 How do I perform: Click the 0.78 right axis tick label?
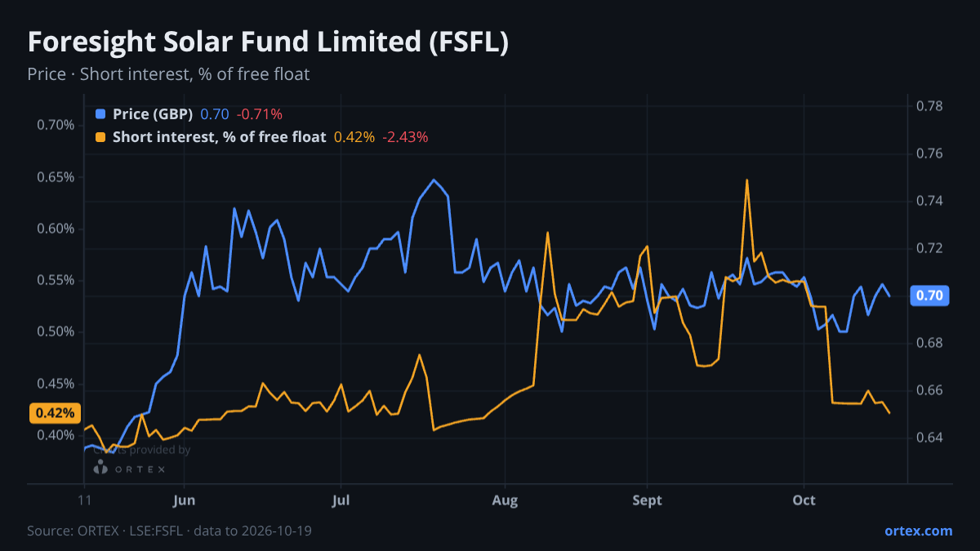[930, 106]
